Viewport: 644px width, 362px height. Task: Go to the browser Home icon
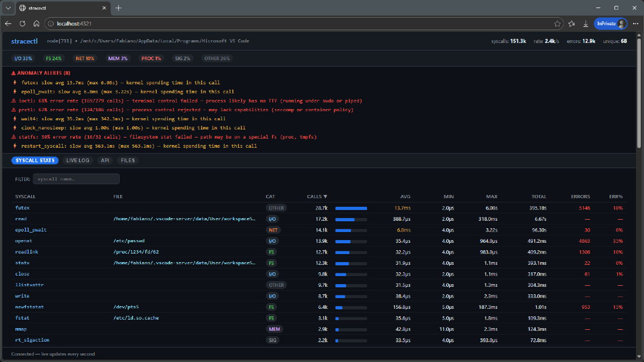36,24
